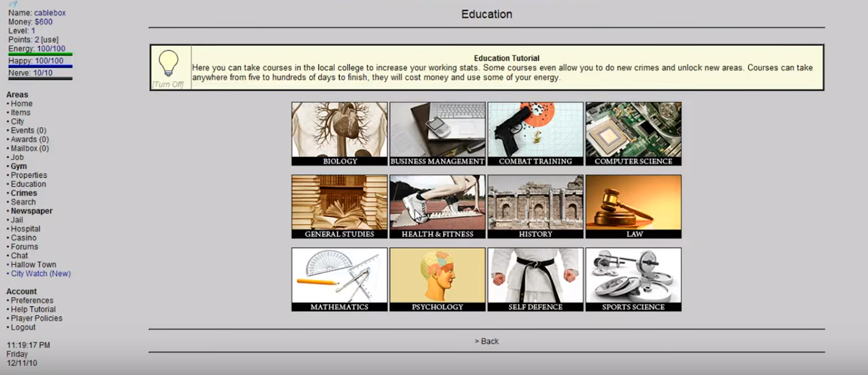Viewport: 868px width, 375px height.
Task: Open Preferences under Account
Action: 32,300
